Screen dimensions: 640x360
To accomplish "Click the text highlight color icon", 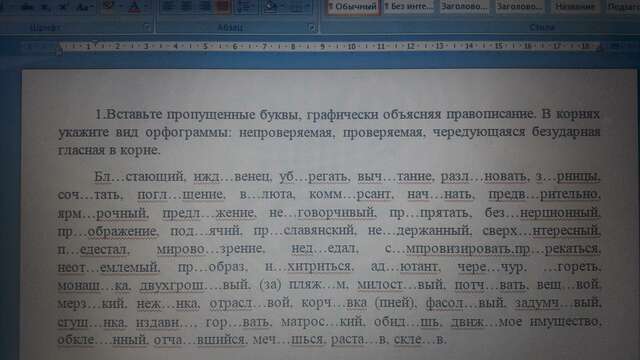I will [x=109, y=7].
